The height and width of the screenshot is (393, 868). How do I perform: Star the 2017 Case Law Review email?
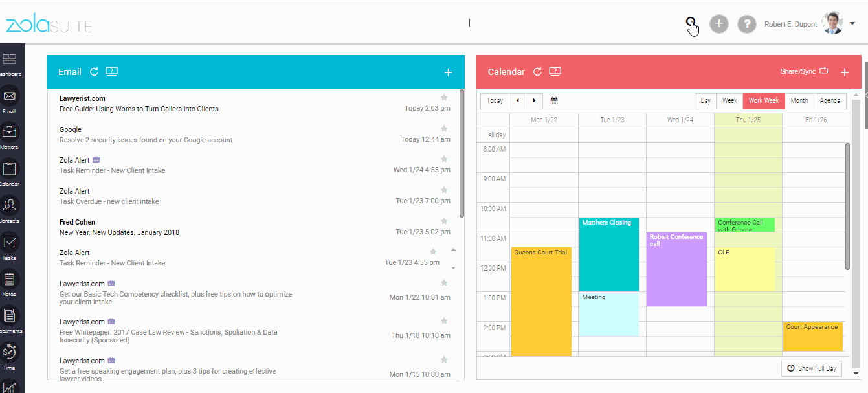coord(444,320)
